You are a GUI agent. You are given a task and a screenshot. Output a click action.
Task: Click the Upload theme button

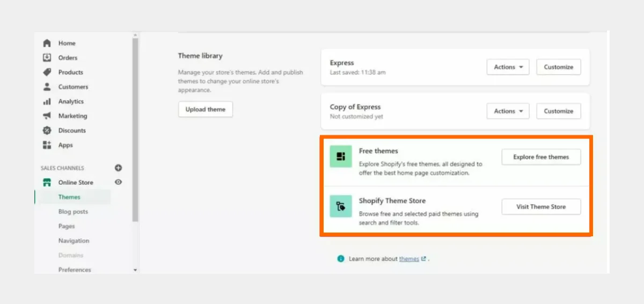pyautogui.click(x=206, y=109)
